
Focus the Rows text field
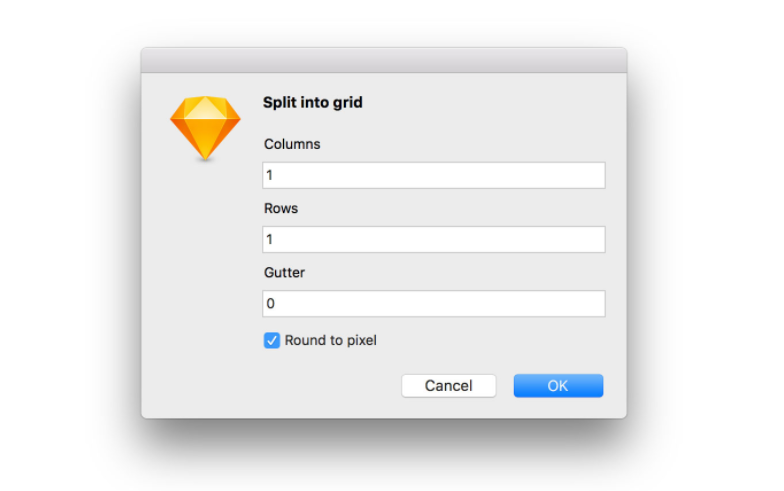tap(434, 240)
